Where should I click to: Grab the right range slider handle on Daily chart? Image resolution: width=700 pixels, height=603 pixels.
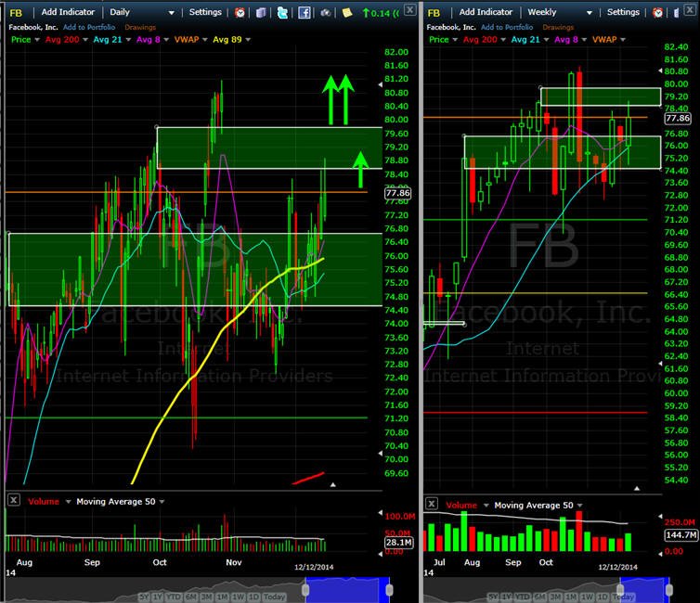point(389,590)
